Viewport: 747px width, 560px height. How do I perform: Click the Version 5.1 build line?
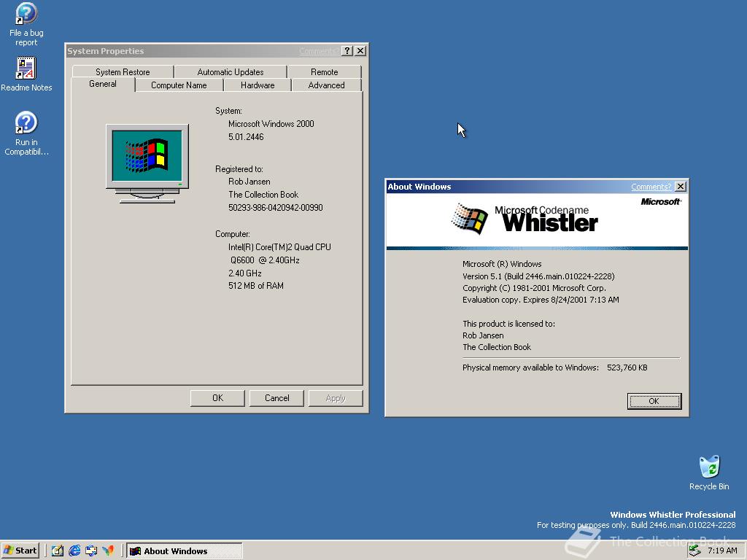538,276
